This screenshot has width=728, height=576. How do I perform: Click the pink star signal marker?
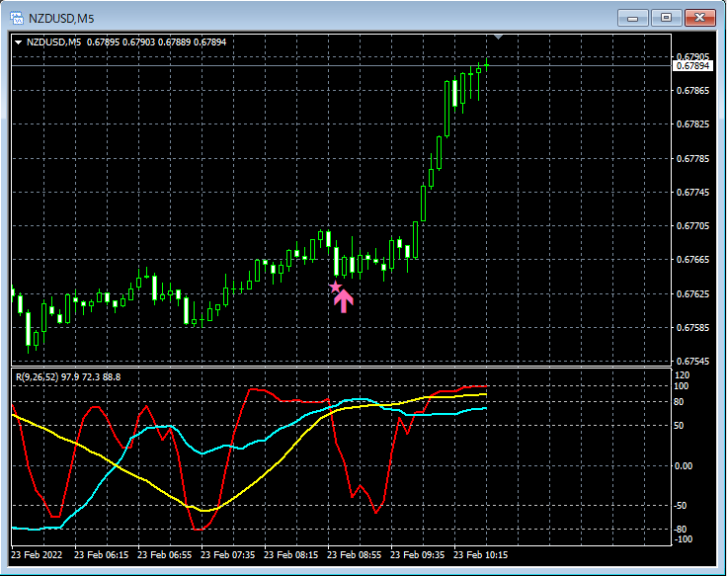point(335,287)
